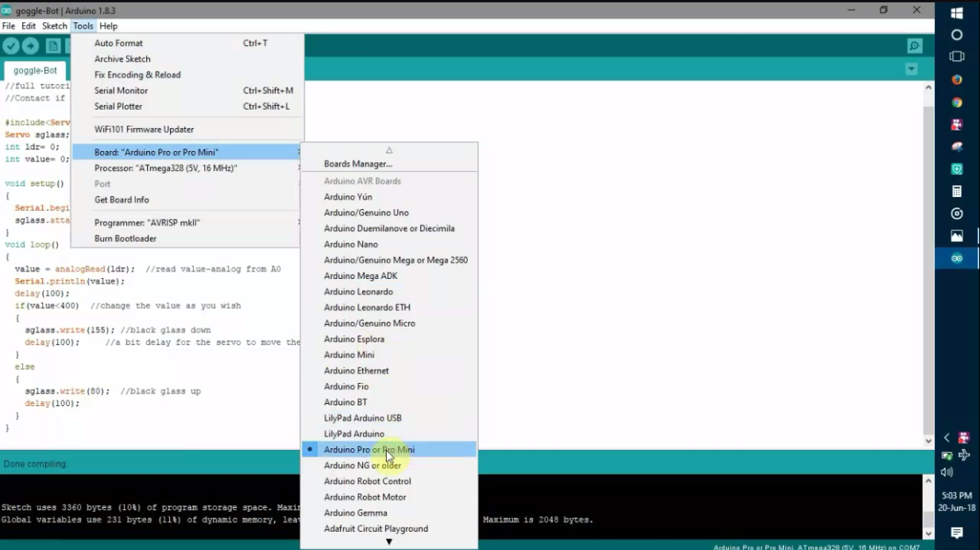Image resolution: width=980 pixels, height=550 pixels.
Task: Choose Arduino BT board
Action: pos(389,402)
